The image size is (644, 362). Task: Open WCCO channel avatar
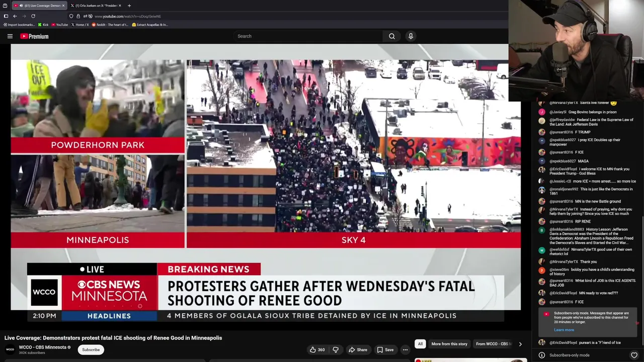10,349
